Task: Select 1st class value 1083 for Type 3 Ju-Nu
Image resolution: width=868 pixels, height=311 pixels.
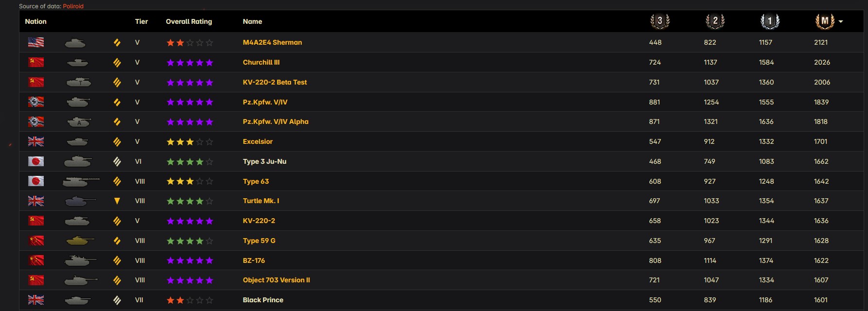Action: point(766,161)
